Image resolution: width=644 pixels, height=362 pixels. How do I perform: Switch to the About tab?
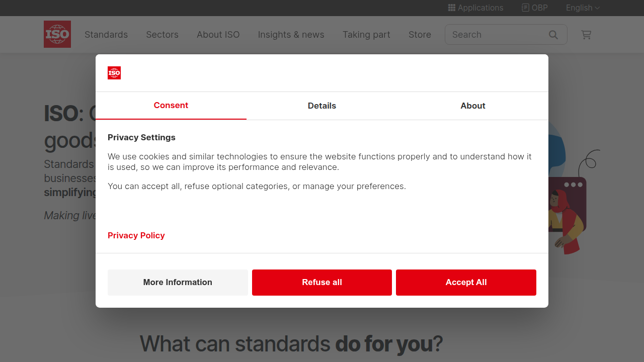click(473, 106)
